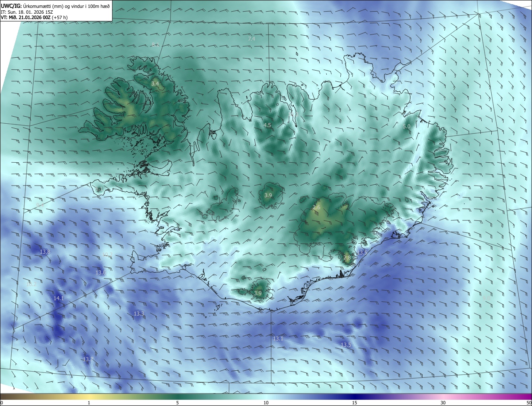Click the 7.4 value label over the northern sea

click(x=251, y=39)
